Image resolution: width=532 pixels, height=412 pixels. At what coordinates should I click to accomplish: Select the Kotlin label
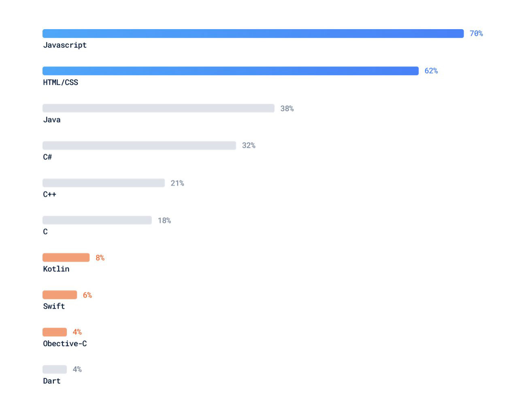[56, 269]
